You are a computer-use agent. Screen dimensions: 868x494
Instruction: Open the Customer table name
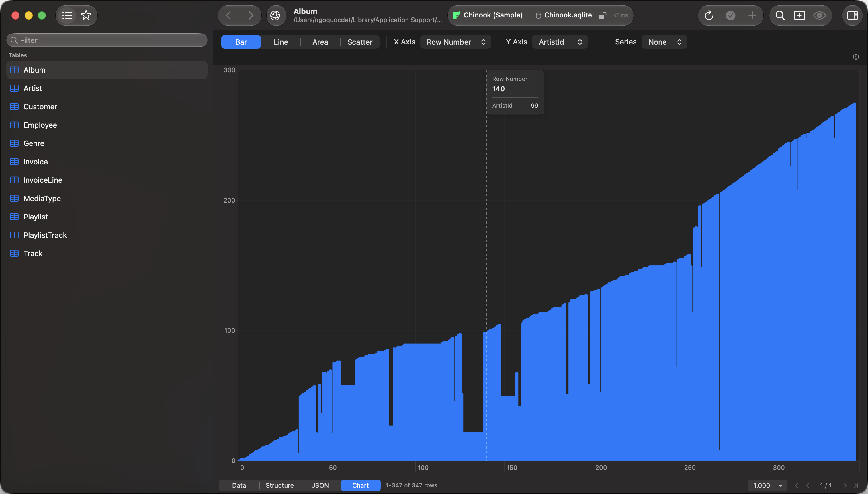[40, 106]
